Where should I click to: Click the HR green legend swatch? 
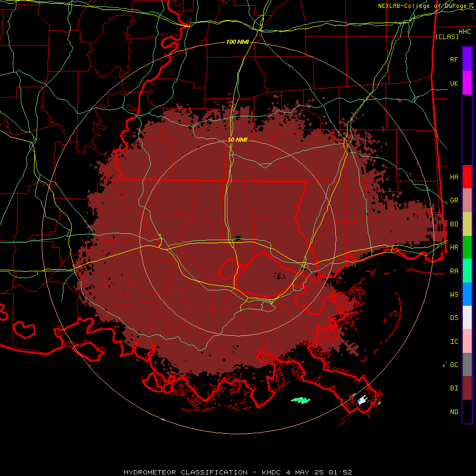pos(467,248)
